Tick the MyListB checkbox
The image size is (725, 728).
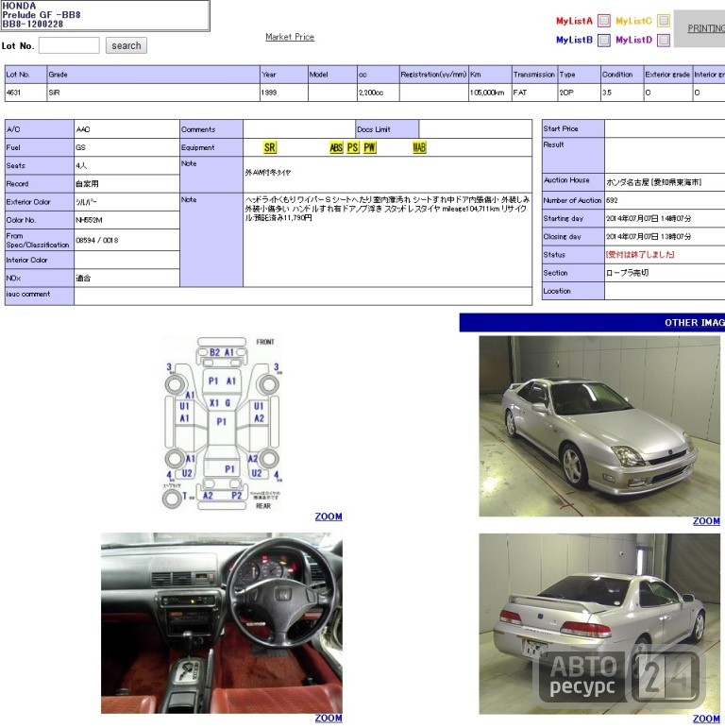point(604,40)
